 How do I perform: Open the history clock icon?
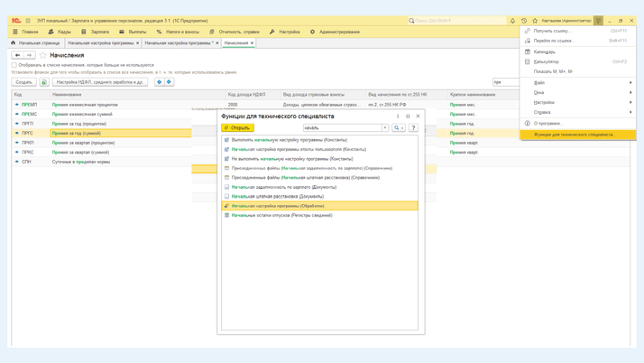(523, 20)
